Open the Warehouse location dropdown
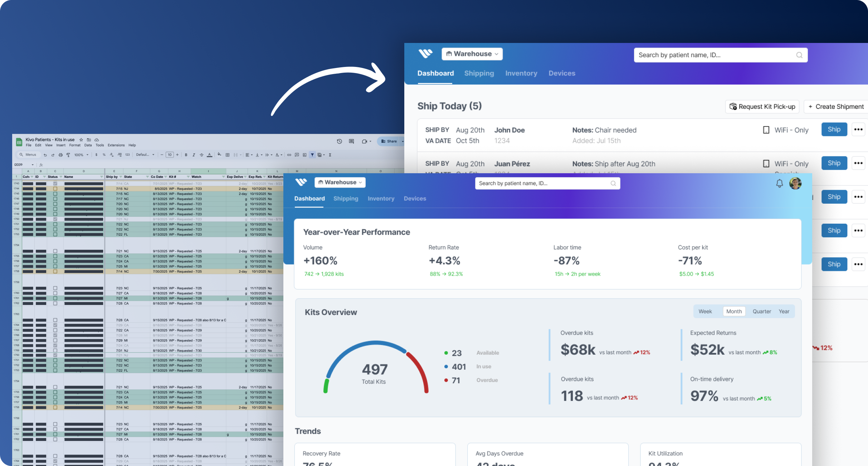Image resolution: width=868 pixels, height=466 pixels. click(340, 182)
